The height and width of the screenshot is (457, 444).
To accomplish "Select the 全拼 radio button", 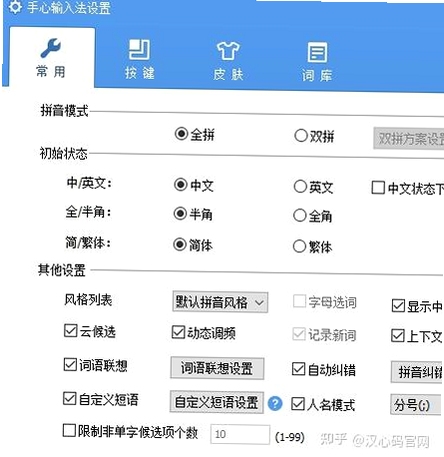I will tap(181, 134).
